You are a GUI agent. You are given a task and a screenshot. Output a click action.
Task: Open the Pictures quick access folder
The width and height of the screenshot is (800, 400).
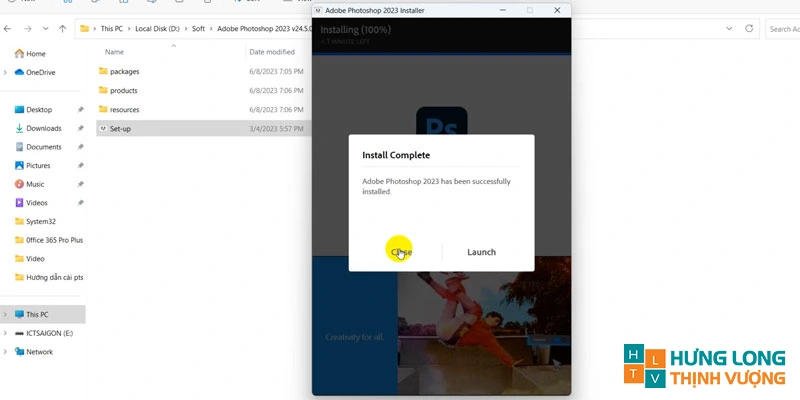click(38, 166)
